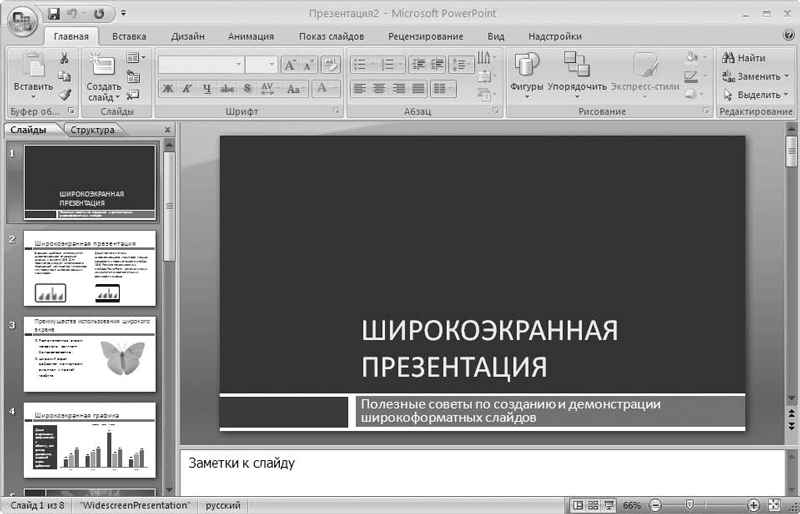Select the butterfly slide 3 thumbnail
This screenshot has width=800, height=514.
click(90, 354)
